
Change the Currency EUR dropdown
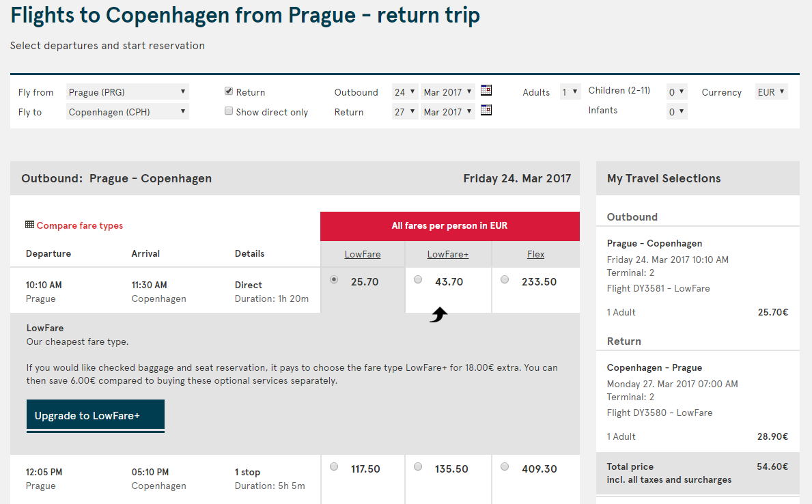coord(771,92)
